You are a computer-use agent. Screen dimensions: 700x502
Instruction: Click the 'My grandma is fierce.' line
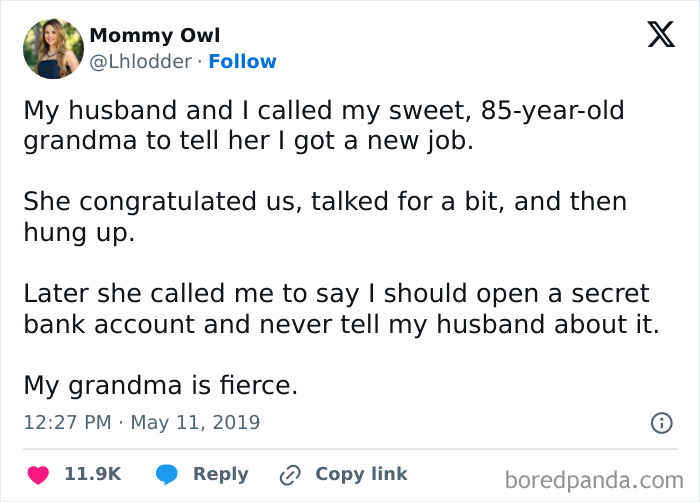coord(160,385)
